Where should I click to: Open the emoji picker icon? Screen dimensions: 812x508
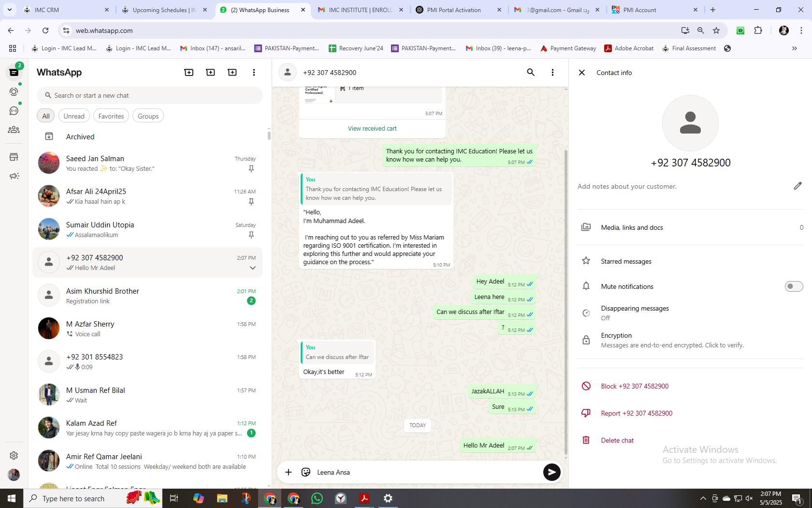point(305,472)
